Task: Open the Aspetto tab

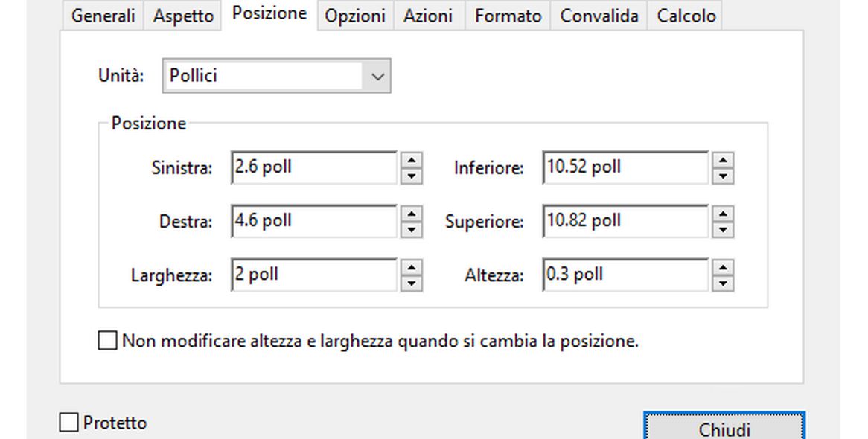Action: point(183,16)
